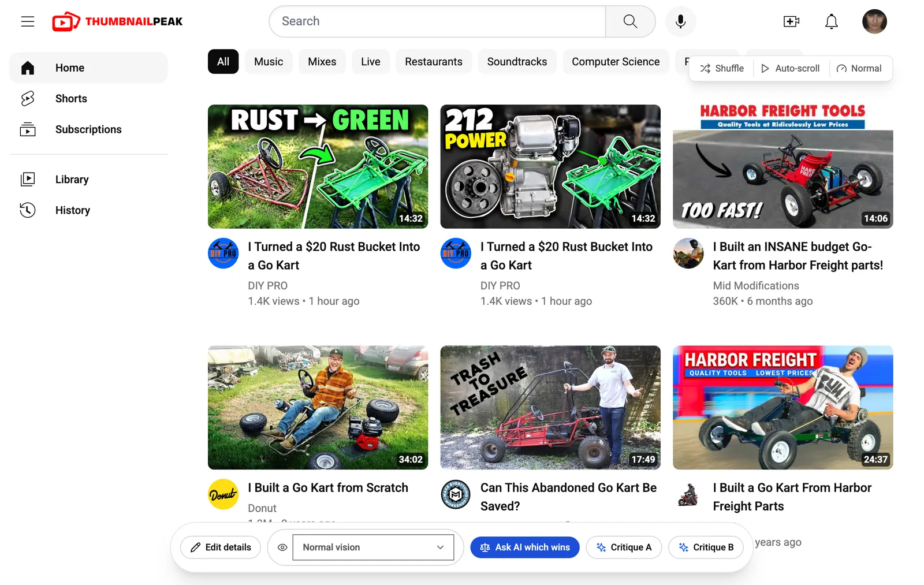
Task: Select the Music filter chip
Action: click(269, 62)
